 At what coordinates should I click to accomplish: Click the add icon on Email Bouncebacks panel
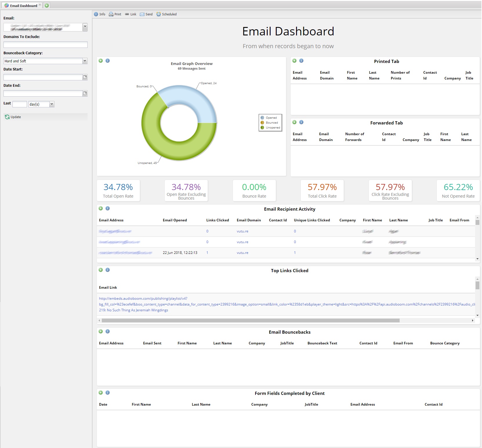click(101, 331)
